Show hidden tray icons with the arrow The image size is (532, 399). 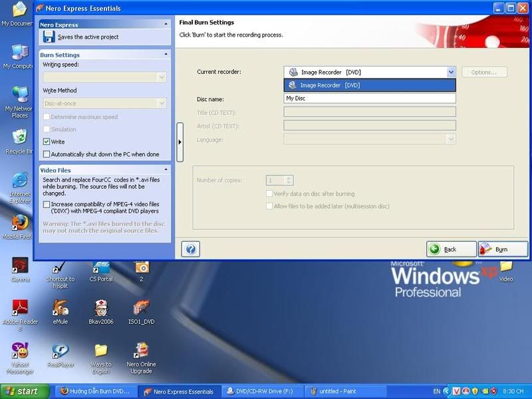click(x=447, y=391)
